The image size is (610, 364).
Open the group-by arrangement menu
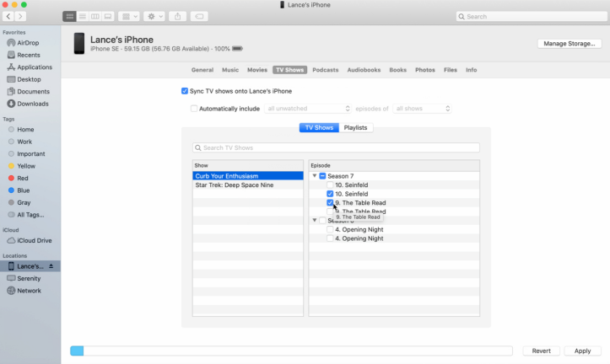pyautogui.click(x=129, y=16)
